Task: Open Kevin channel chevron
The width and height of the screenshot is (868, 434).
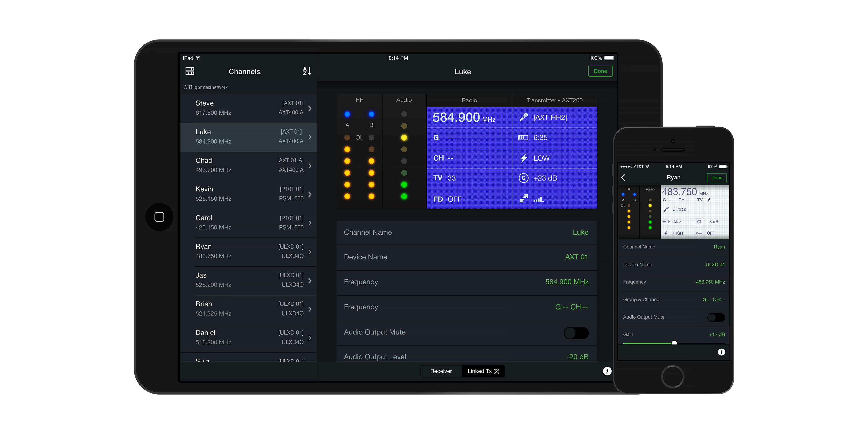Action: pyautogui.click(x=310, y=194)
